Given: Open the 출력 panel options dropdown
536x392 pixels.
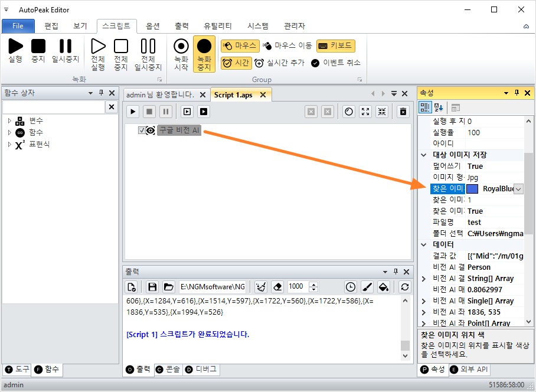Looking at the screenshot, I should pos(385,272).
